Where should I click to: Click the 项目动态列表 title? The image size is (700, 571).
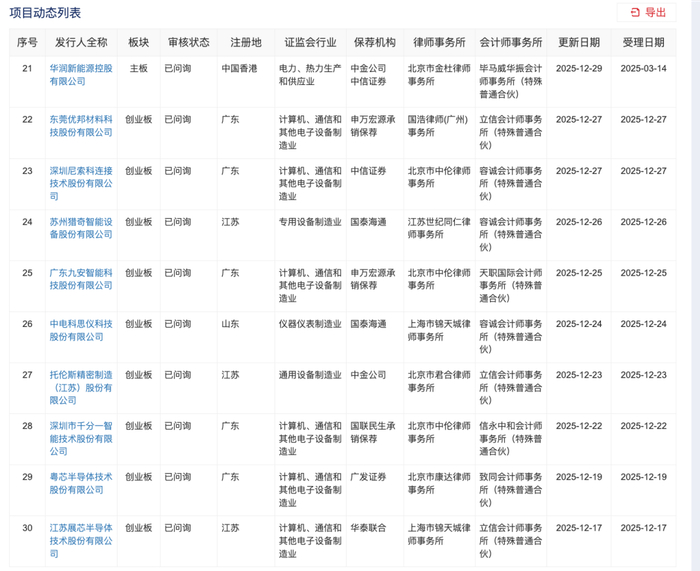45,13
